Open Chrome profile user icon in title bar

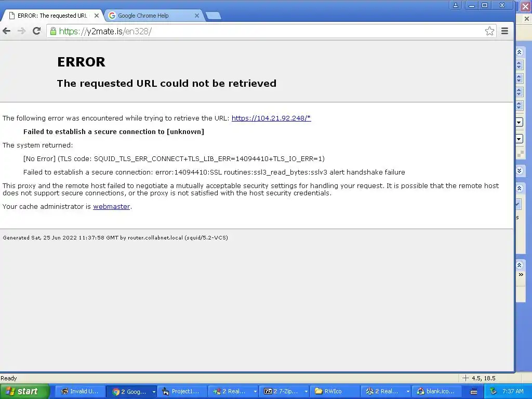455,5
